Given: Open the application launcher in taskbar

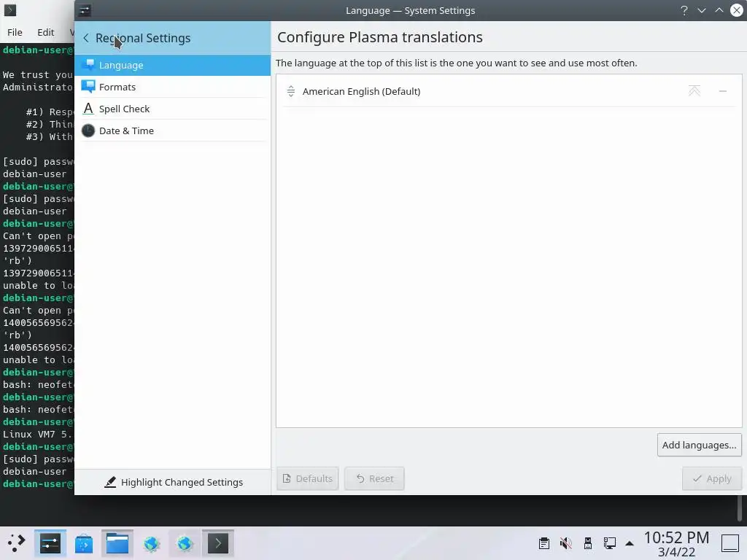Looking at the screenshot, I should 17,543.
